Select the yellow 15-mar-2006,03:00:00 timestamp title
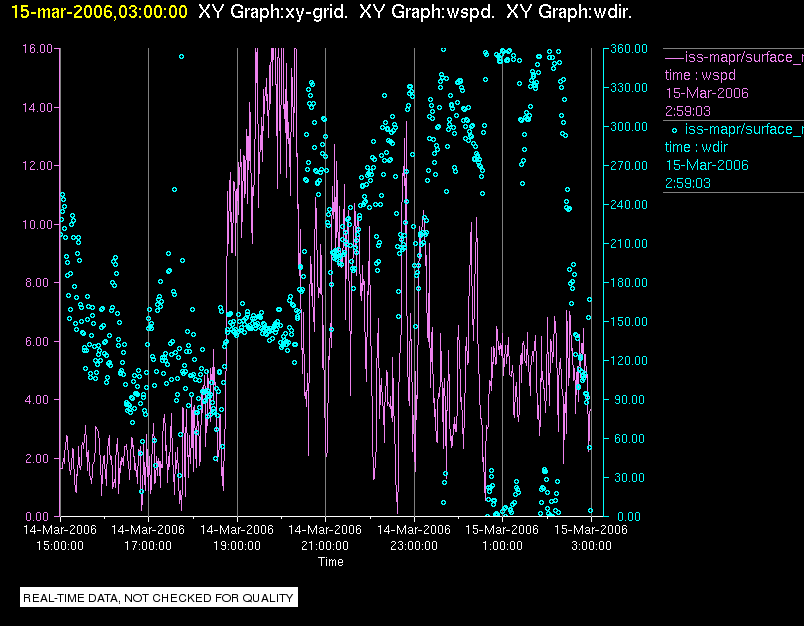The height and width of the screenshot is (626, 804). (95, 13)
